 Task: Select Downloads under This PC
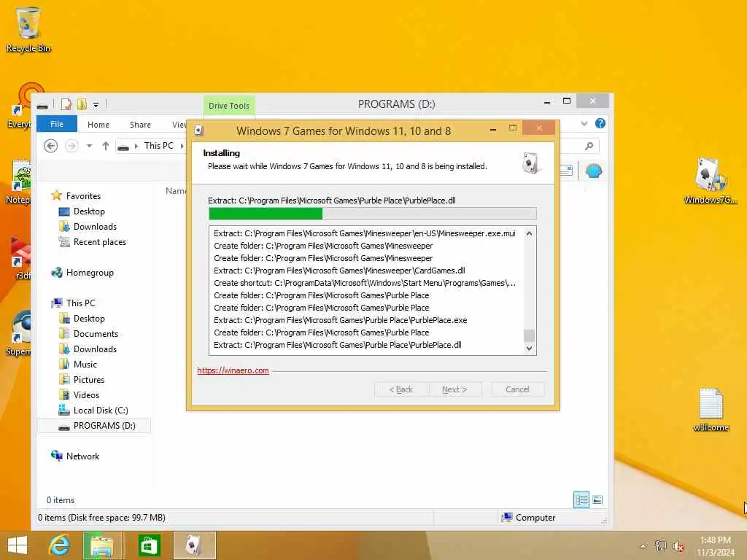[x=95, y=349]
